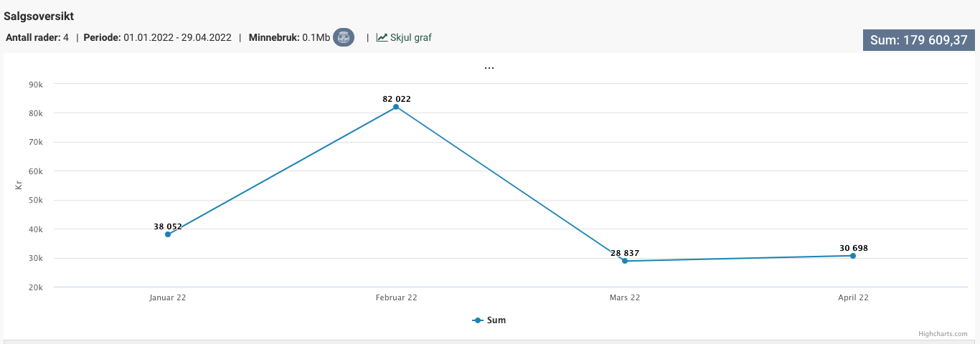Click the Periode date range text
Image resolution: width=980 pixels, height=344 pixels.
[x=177, y=37]
